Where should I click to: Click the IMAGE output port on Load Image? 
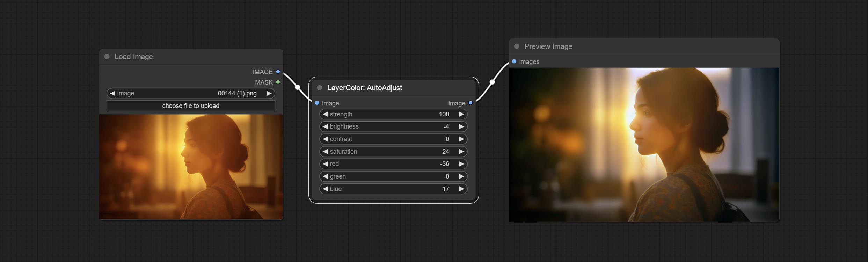[x=278, y=72]
